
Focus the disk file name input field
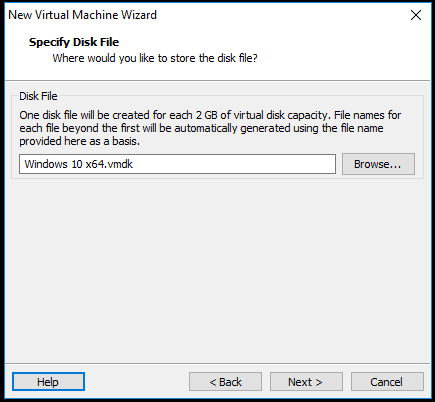tap(177, 164)
